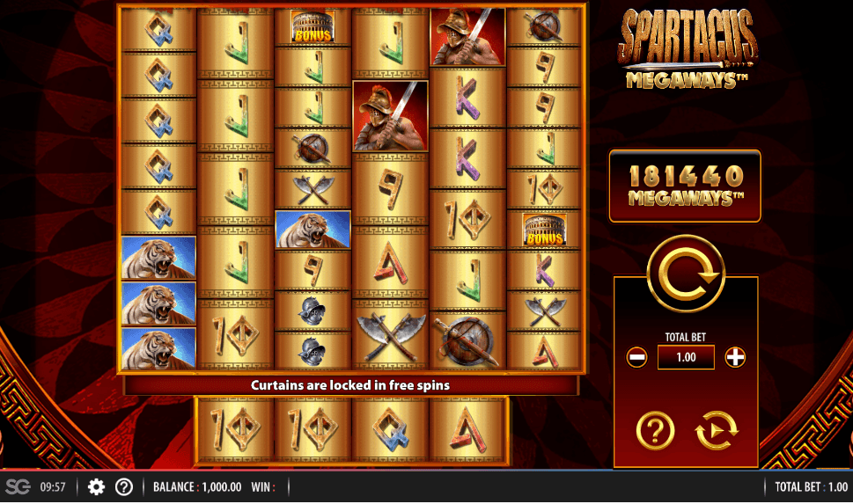
Task: Click the Curtains are locked in free spins banner
Action: 351,385
